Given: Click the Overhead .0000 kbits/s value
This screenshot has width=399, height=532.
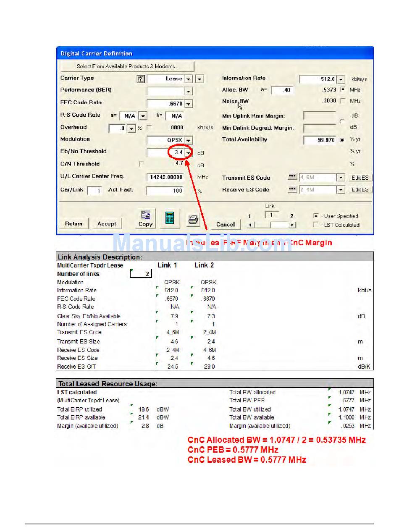Looking at the screenshot, I should pyautogui.click(x=176, y=128).
